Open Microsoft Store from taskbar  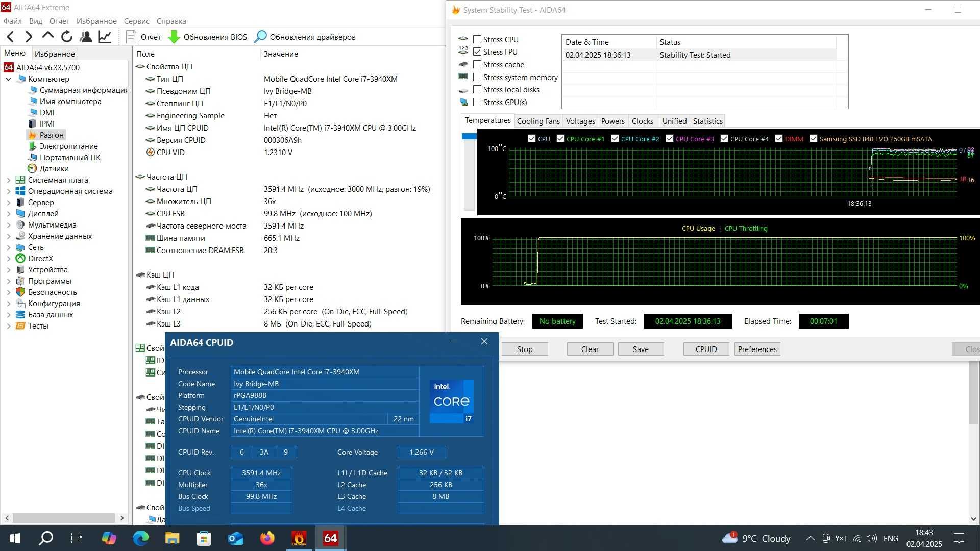click(x=204, y=538)
